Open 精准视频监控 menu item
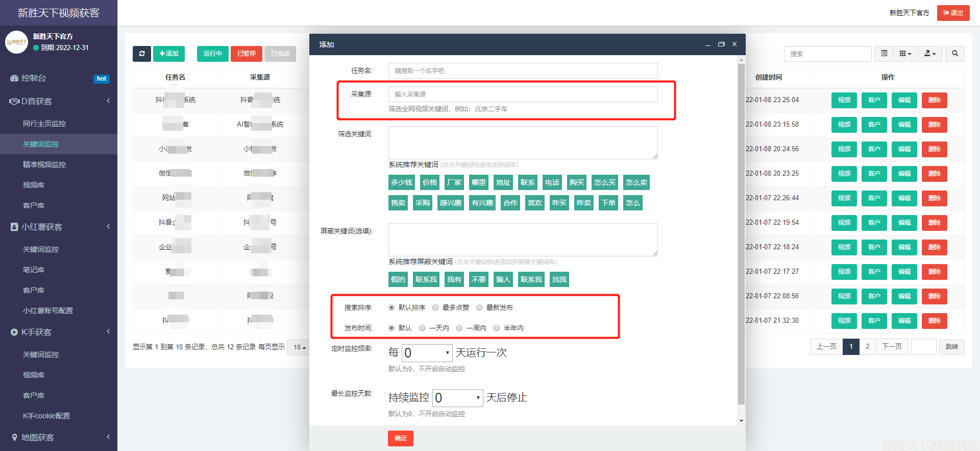 click(44, 164)
